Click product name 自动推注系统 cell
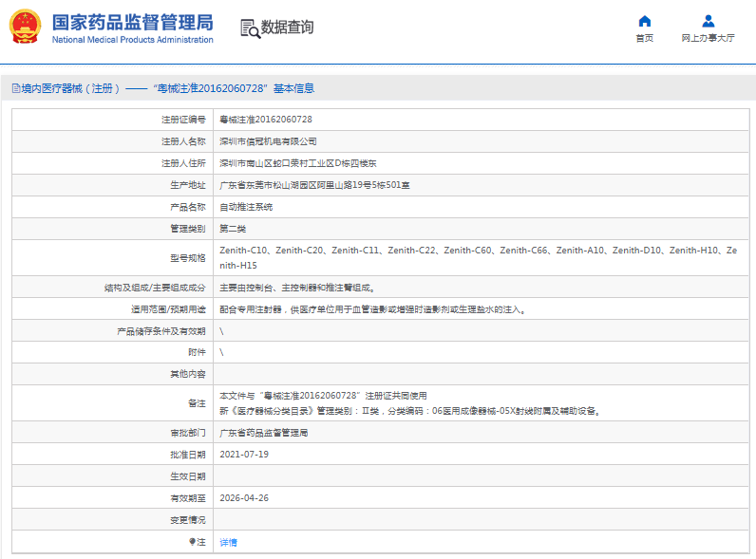The image size is (756, 559). click(x=246, y=206)
